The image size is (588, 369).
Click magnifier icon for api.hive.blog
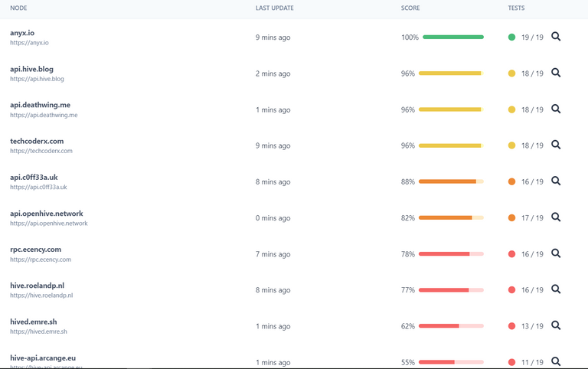[x=556, y=73]
